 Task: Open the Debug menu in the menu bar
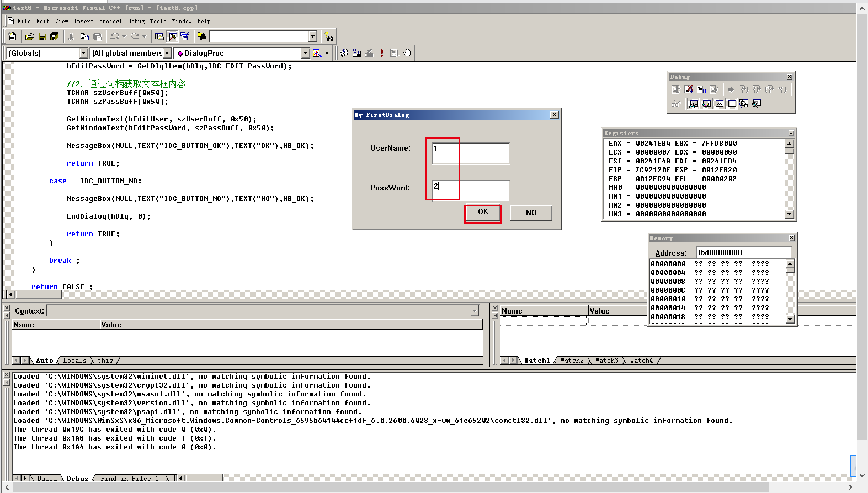click(x=136, y=21)
